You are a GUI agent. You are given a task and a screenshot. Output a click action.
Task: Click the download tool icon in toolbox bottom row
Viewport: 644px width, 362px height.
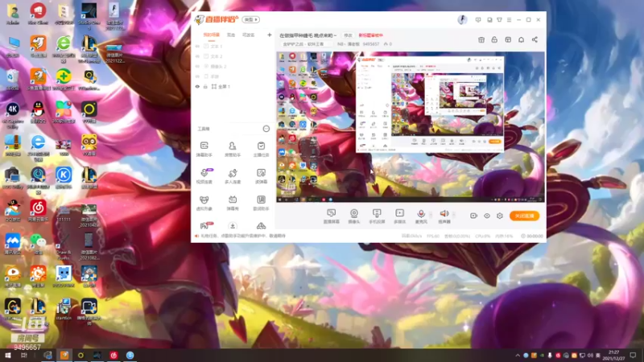(233, 226)
